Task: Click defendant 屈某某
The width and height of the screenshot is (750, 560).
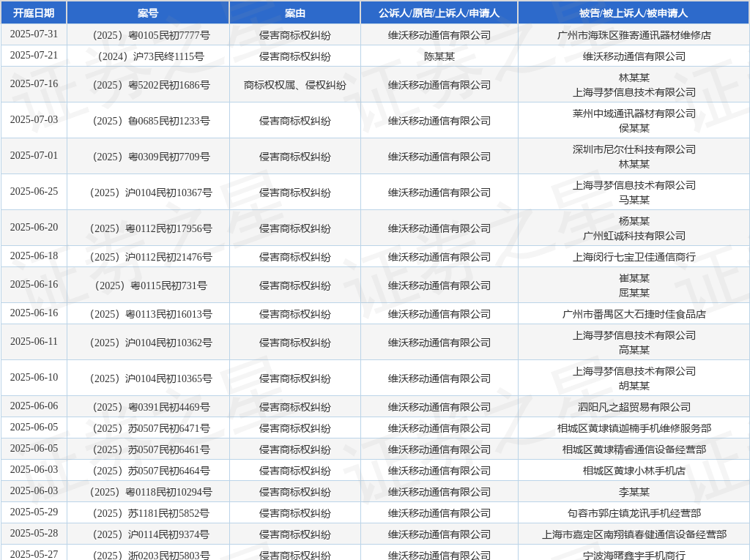Action: pos(634,292)
